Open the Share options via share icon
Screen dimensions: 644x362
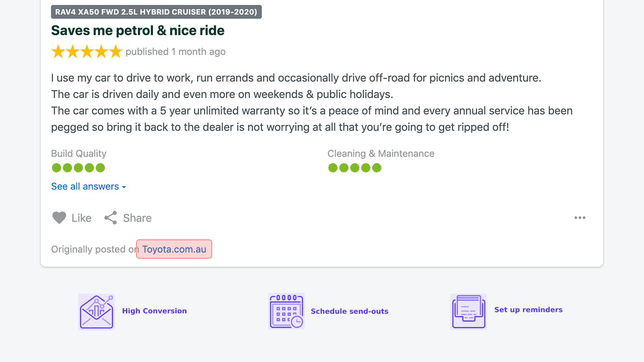tap(110, 218)
